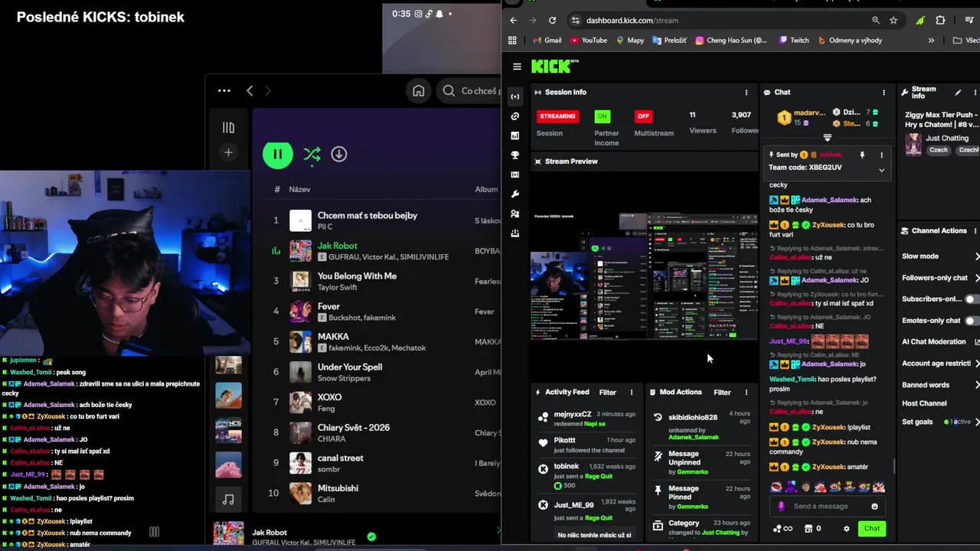Open the Spotify three-dot menu
The width and height of the screenshot is (980, 551).
pyautogui.click(x=224, y=91)
